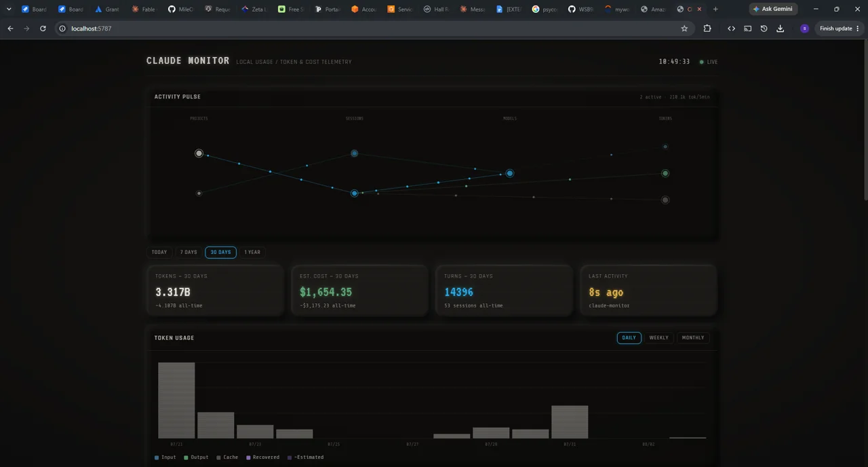Switch to the Zeta browser tab
The width and height of the screenshot is (868, 467).
[x=253, y=10]
